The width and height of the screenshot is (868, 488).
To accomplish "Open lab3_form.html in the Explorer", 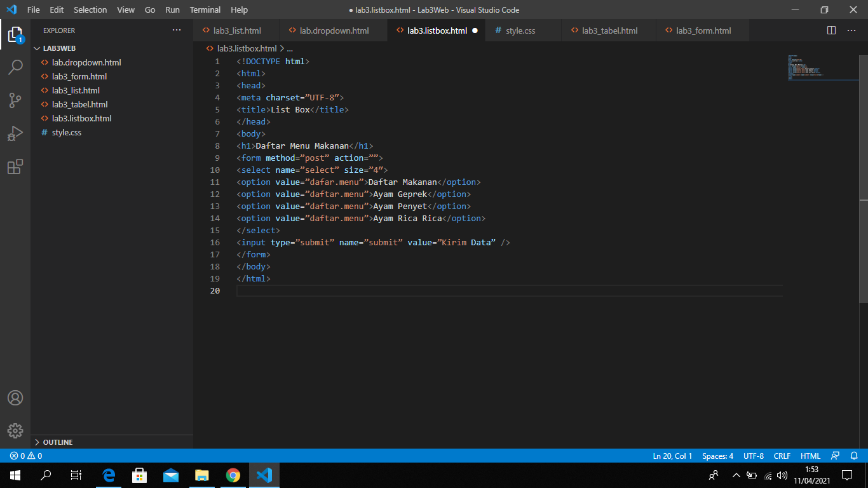I will point(112,76).
